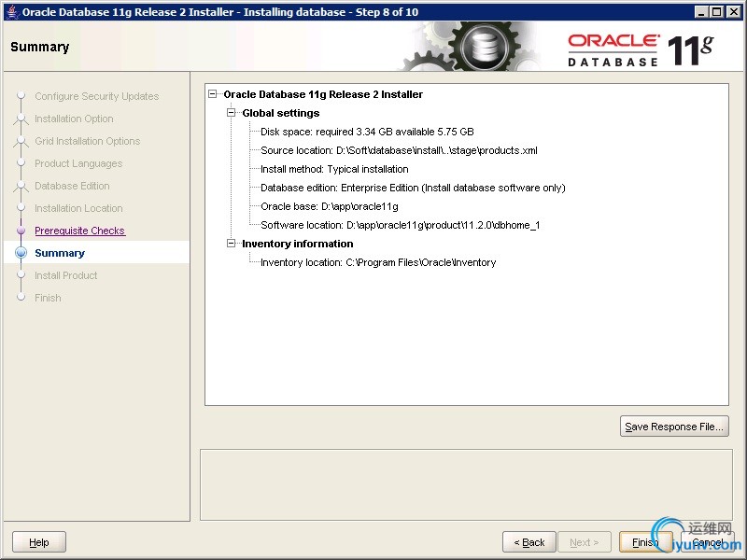This screenshot has height=560, width=747.
Task: Click the Save Response File button
Action: click(674, 427)
